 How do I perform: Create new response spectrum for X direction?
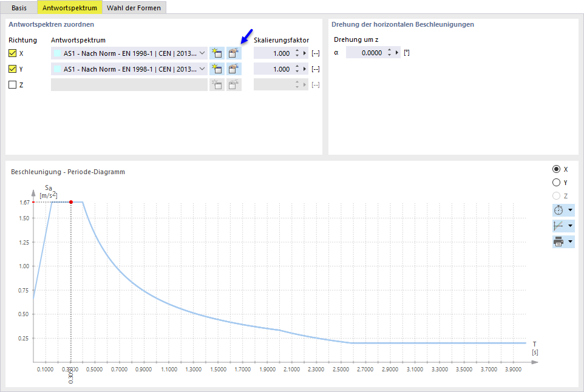(217, 53)
